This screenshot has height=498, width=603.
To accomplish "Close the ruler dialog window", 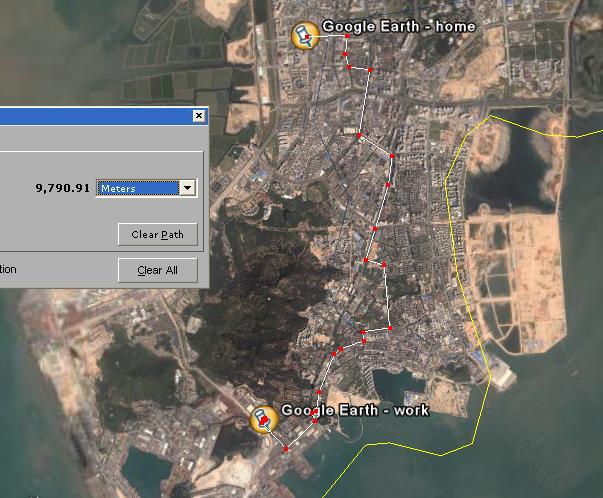I will (x=199, y=115).
